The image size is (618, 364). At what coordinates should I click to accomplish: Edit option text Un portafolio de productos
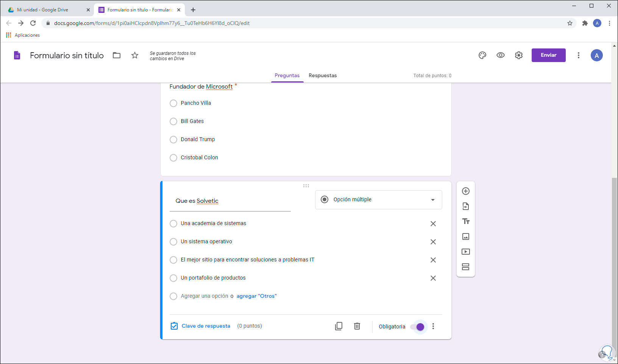coord(213,278)
